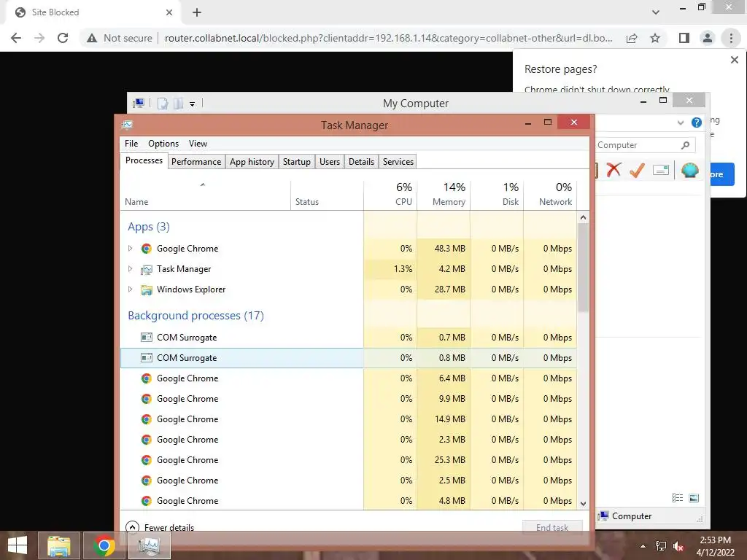
Task: Collapse the ribbon chevron in My Computer
Action: pos(681,122)
